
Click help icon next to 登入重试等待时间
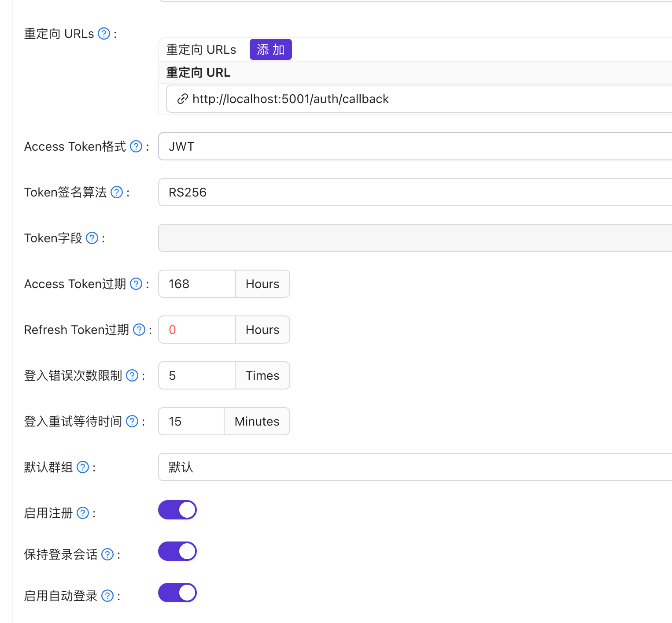click(132, 421)
